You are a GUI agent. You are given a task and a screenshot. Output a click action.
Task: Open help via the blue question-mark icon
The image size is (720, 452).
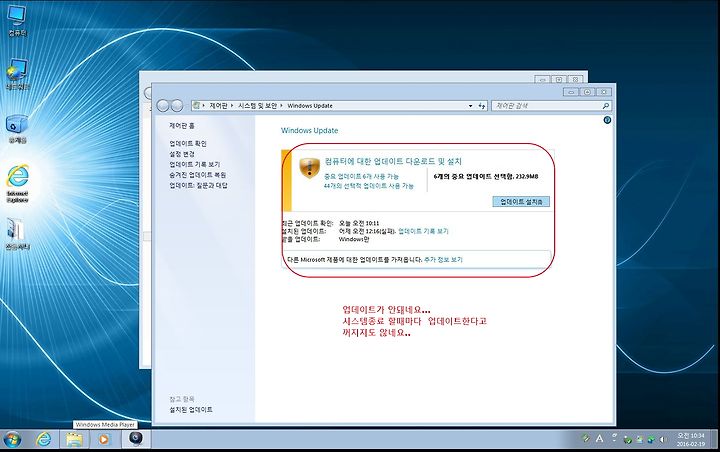tap(607, 120)
